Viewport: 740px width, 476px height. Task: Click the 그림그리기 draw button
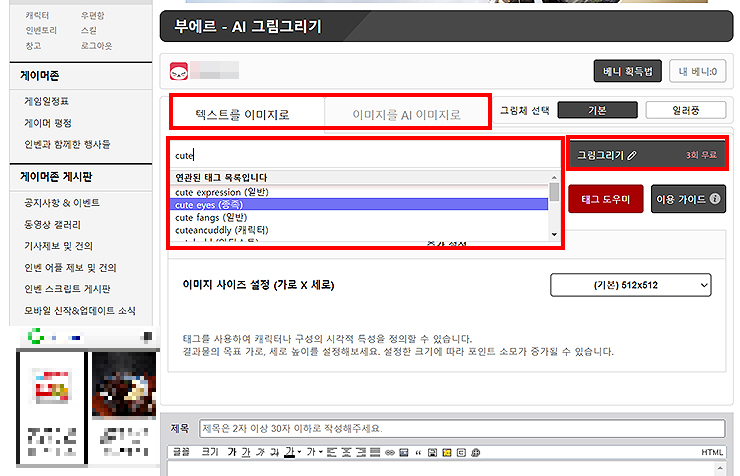point(647,155)
